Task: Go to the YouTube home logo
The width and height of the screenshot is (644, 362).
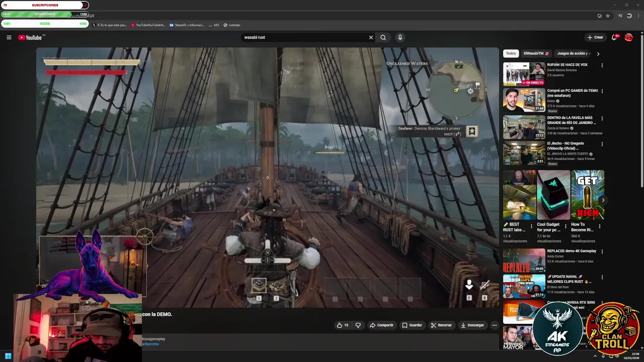Action: [x=30, y=37]
